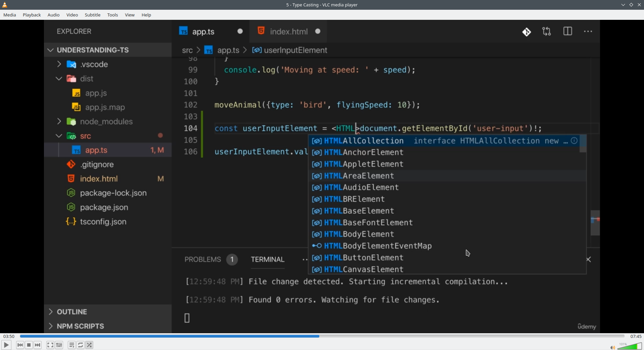Skip to next media in playlist
The height and width of the screenshot is (350, 644).
(x=38, y=345)
